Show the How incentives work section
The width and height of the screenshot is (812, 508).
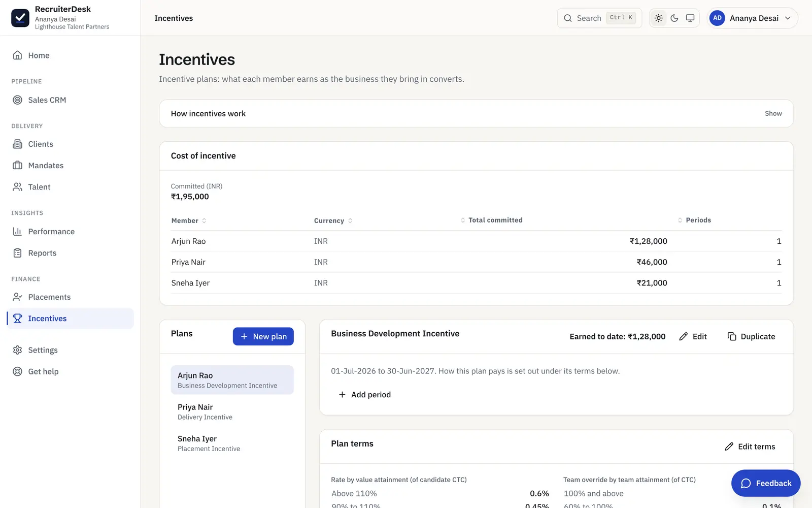point(773,113)
